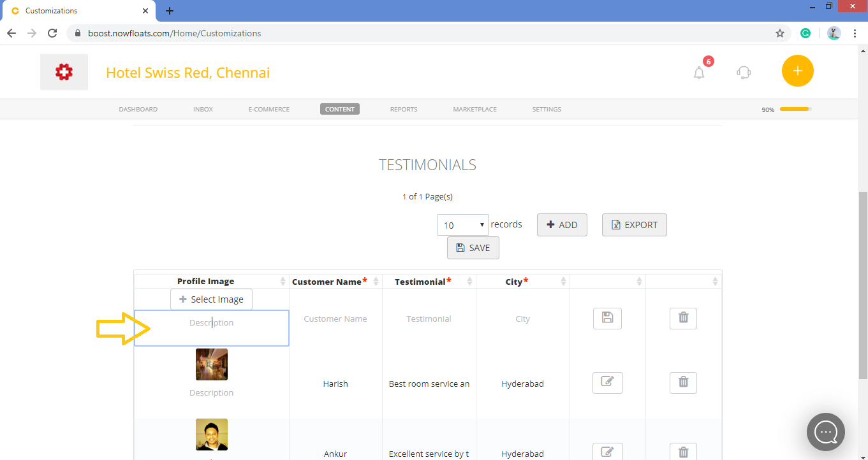Edit the Ankur testimonial row
The height and width of the screenshot is (460, 868).
608,452
